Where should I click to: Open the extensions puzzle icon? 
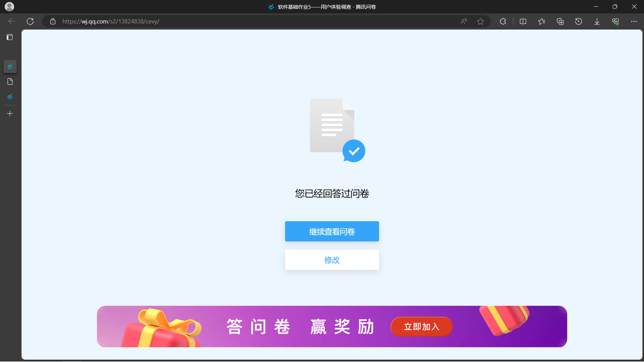click(503, 21)
